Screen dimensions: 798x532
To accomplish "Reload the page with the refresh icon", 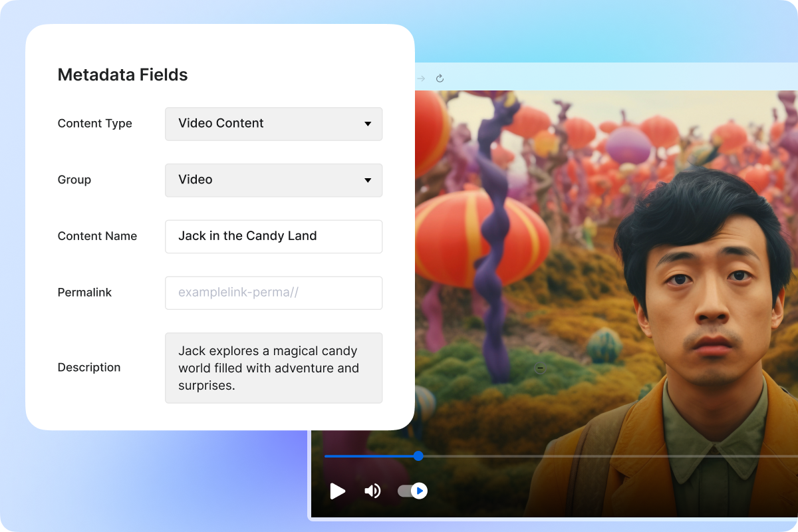I will [x=440, y=78].
